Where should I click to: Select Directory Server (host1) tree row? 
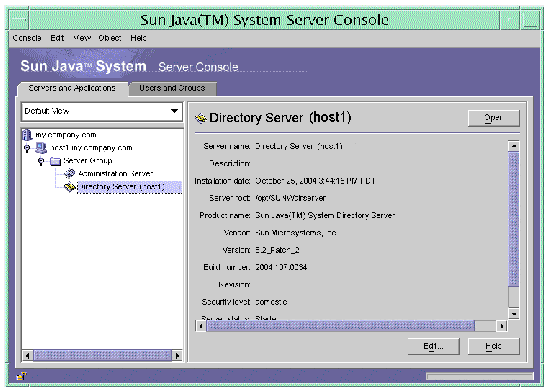(129, 187)
